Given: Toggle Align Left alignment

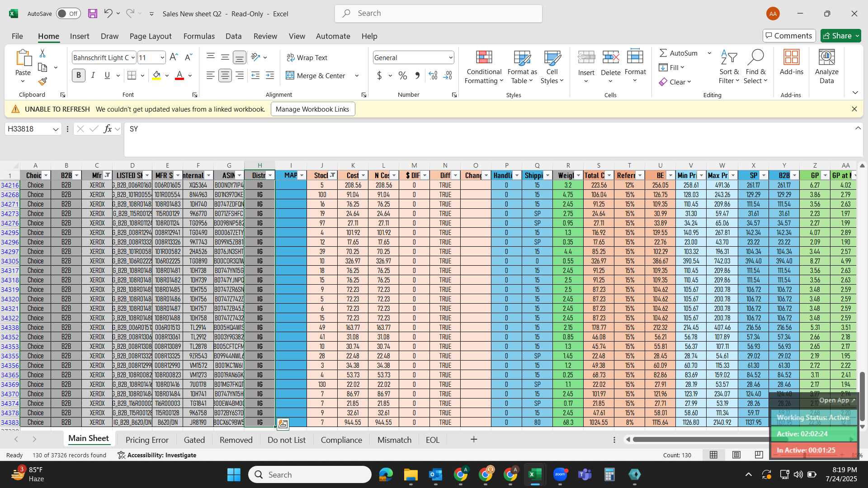Looking at the screenshot, I should [210, 75].
